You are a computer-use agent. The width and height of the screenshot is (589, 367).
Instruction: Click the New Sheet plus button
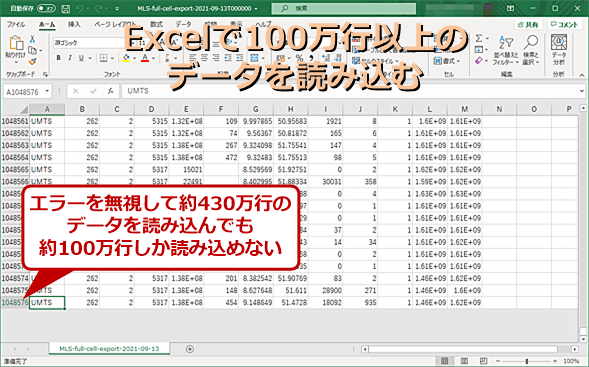coord(190,349)
